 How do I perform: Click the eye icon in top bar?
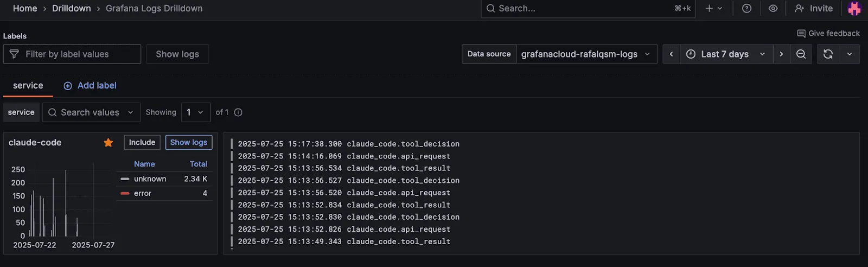tap(773, 8)
